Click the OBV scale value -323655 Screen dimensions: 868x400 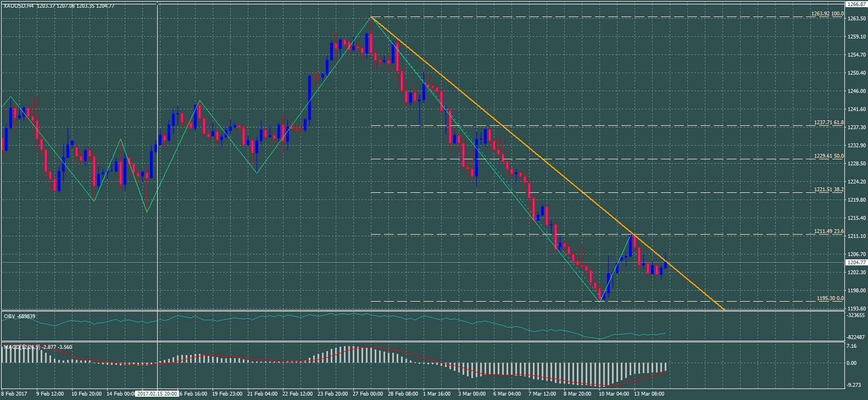tap(855, 316)
